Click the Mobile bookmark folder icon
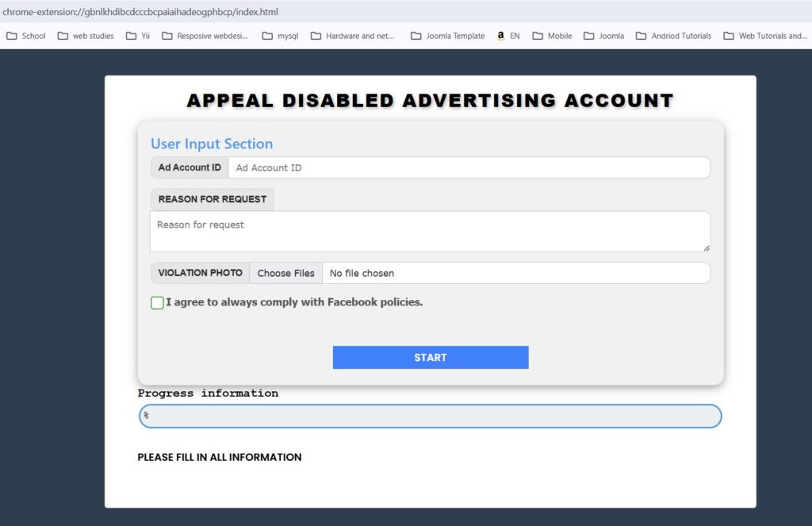This screenshot has width=812, height=526. coord(538,36)
